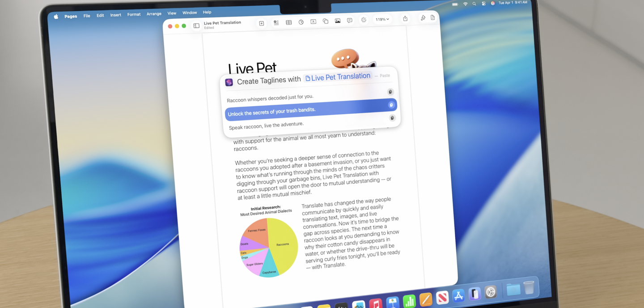Screen dimensions: 644x308
Task: Insert a table from the toolbar
Action: (289, 21)
